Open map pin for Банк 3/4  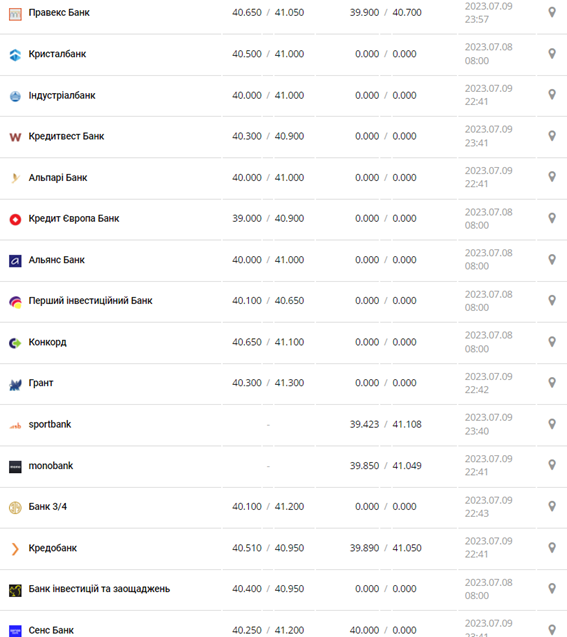(x=552, y=506)
